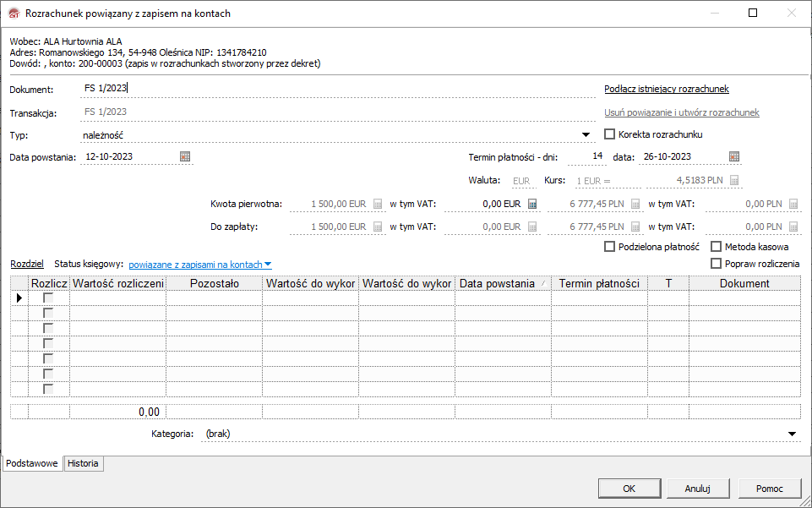Click the Anuluj button
This screenshot has height=508, width=812.
coord(698,489)
